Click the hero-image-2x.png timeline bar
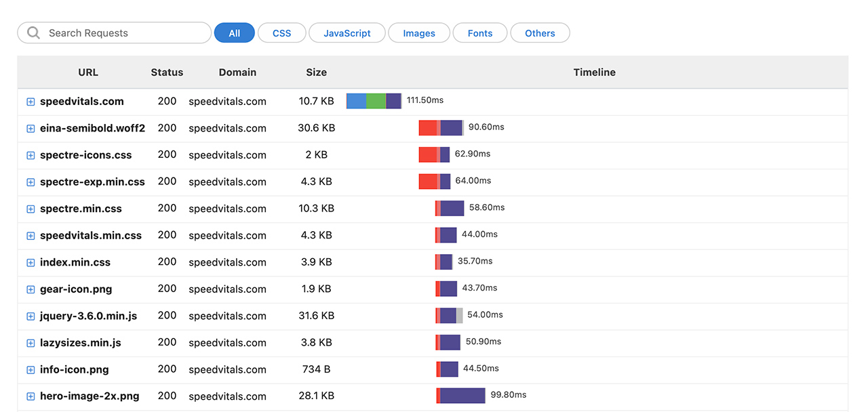The image size is (868, 412). coord(462,396)
